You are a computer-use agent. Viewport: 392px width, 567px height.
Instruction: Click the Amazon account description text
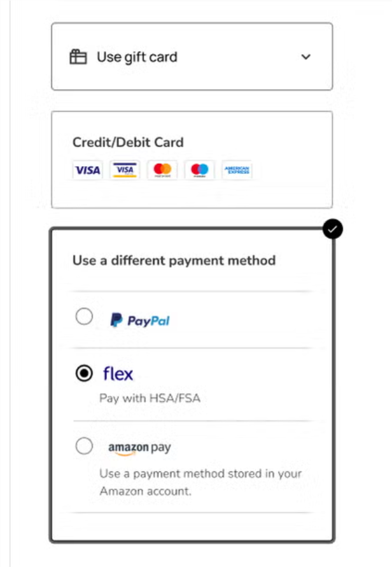click(200, 482)
